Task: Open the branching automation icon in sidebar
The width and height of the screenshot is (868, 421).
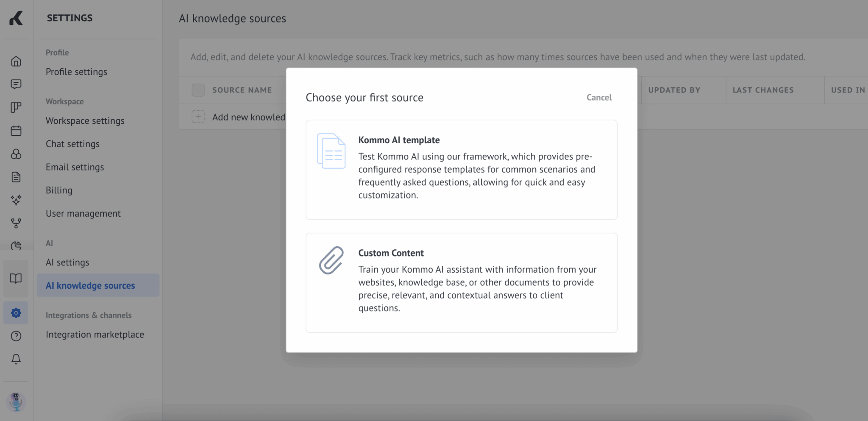Action: click(16, 223)
